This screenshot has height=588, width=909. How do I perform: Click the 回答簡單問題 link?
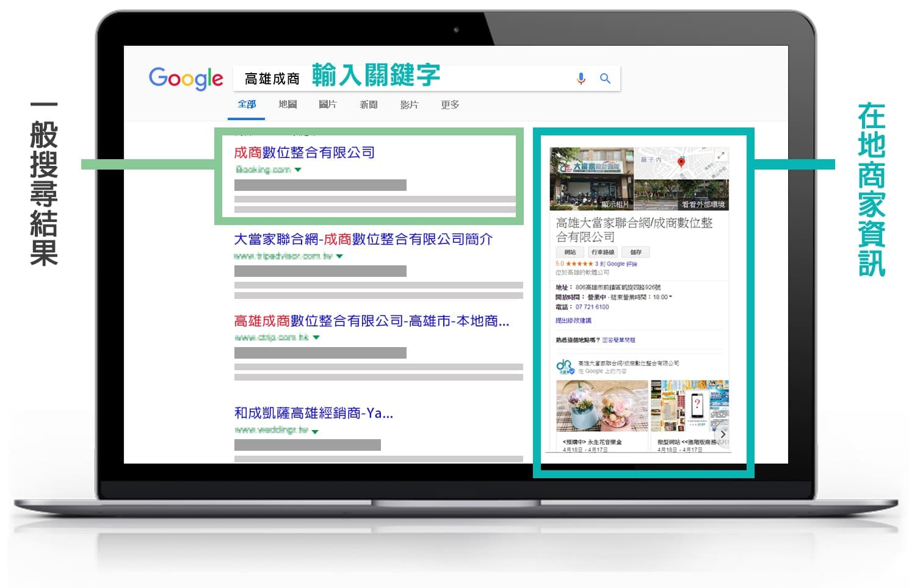619,340
